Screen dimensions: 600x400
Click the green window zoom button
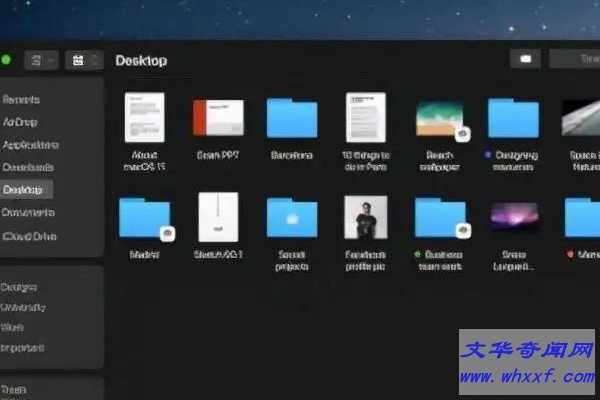(x=6, y=60)
